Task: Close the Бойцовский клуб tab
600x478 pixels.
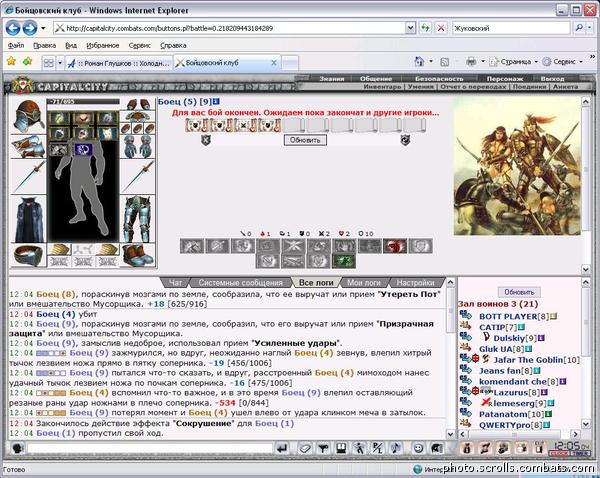Action: tap(274, 63)
